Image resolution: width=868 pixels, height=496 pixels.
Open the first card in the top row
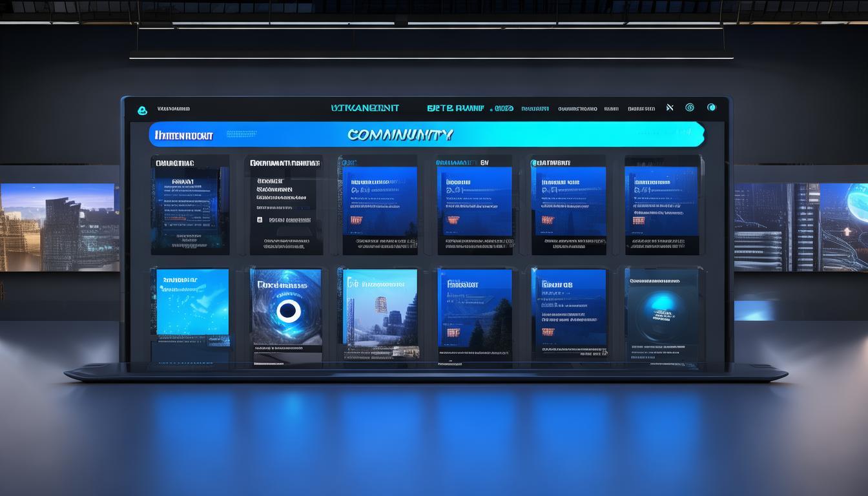pos(190,205)
